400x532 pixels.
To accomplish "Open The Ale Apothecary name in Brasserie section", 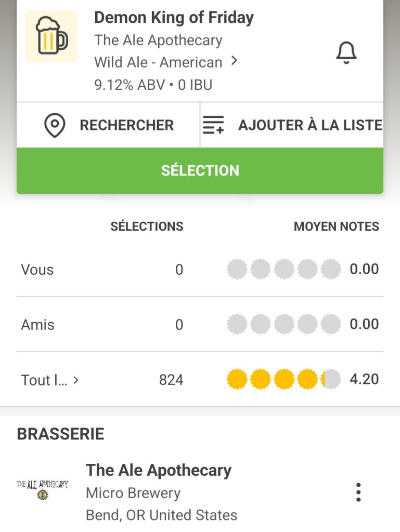I will (159, 470).
